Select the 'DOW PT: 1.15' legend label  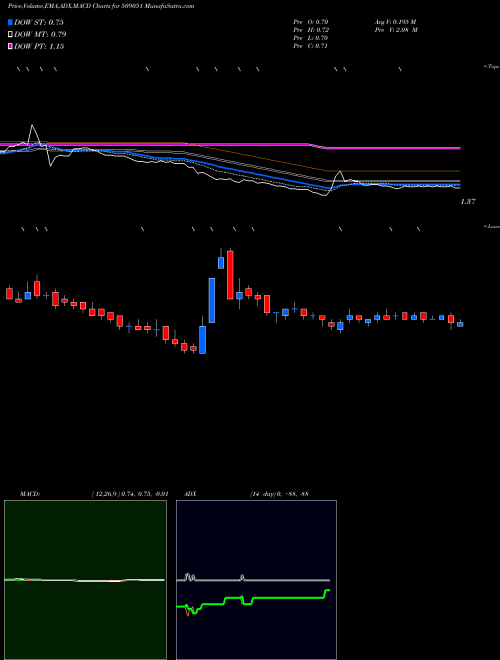tap(39, 46)
